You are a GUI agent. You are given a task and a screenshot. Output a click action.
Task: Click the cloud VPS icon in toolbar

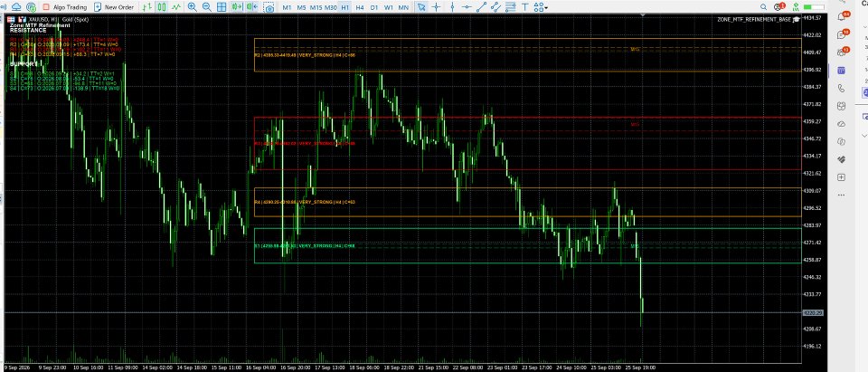(x=16, y=7)
